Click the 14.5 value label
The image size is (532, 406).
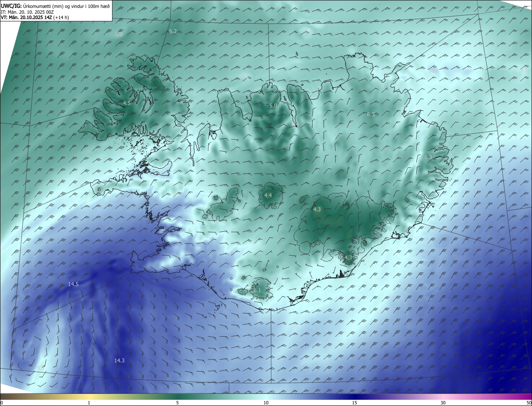pos(73,284)
